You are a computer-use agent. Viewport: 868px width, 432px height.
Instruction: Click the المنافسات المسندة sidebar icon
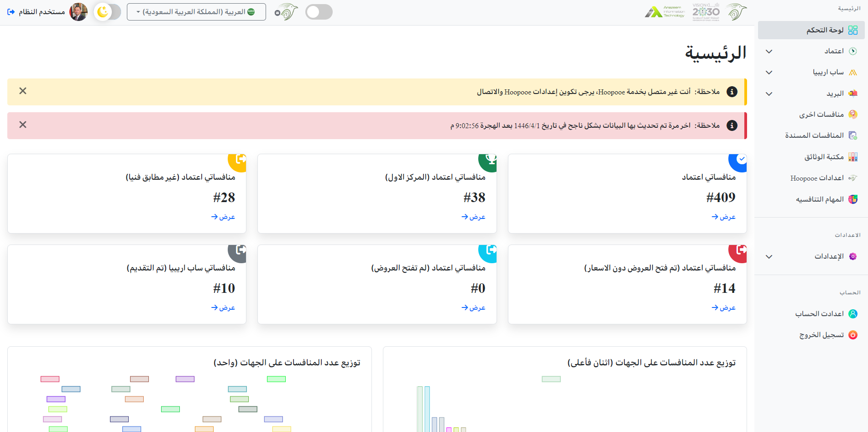tap(852, 135)
